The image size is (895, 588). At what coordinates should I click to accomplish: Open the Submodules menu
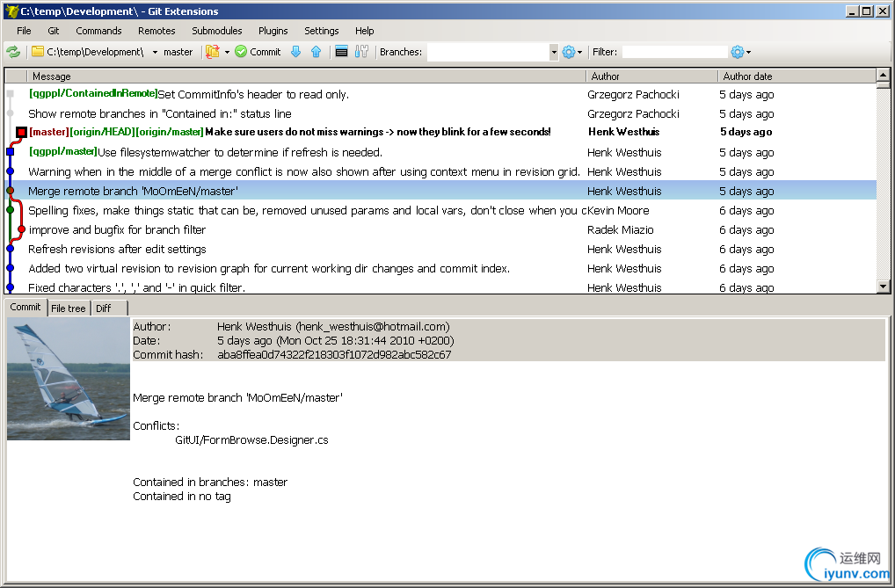[216, 31]
